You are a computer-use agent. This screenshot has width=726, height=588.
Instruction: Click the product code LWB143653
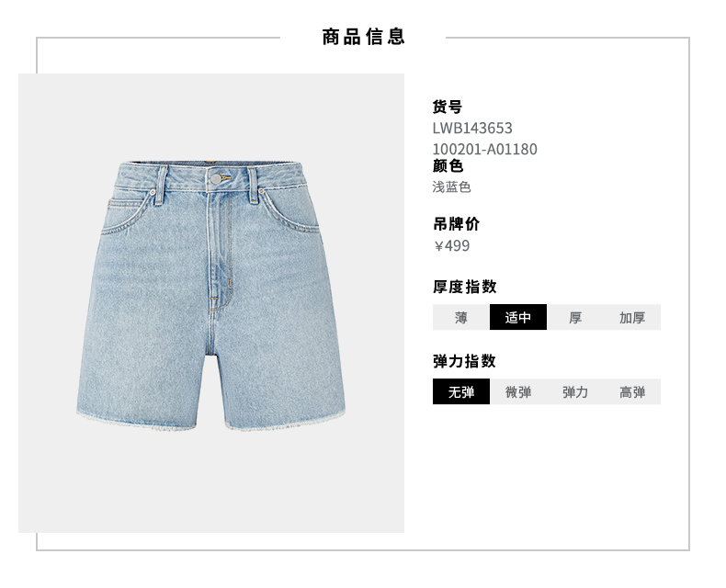click(x=472, y=128)
